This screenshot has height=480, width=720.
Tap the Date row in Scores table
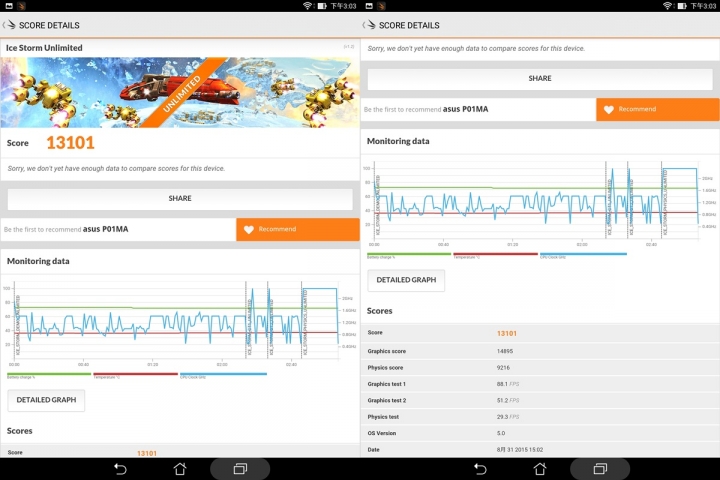click(x=540, y=450)
